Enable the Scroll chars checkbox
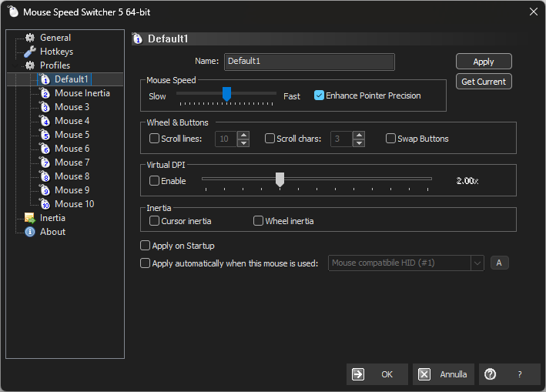The height and width of the screenshot is (392, 546). coord(270,139)
